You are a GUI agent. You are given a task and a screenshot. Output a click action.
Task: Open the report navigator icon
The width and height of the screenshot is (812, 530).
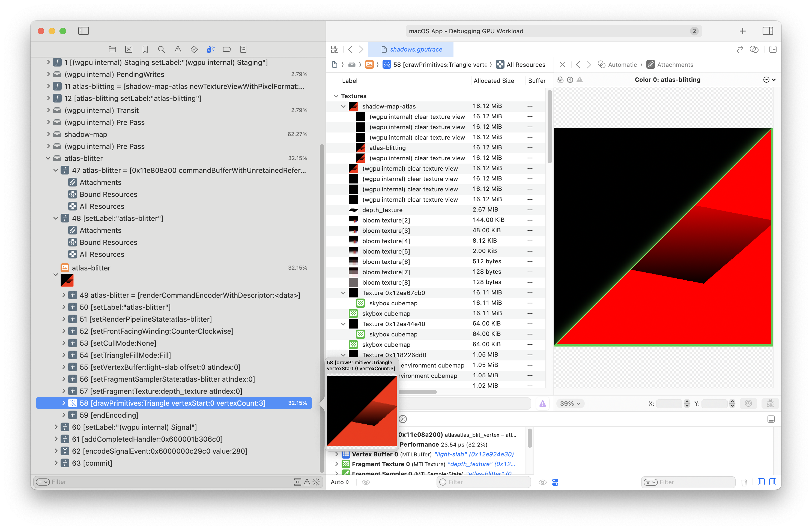coord(243,49)
